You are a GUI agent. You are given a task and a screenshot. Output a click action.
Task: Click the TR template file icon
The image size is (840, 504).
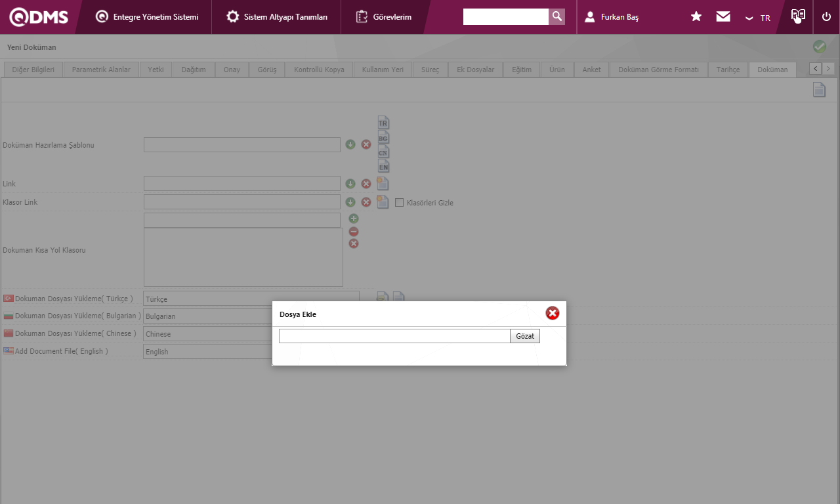(383, 122)
